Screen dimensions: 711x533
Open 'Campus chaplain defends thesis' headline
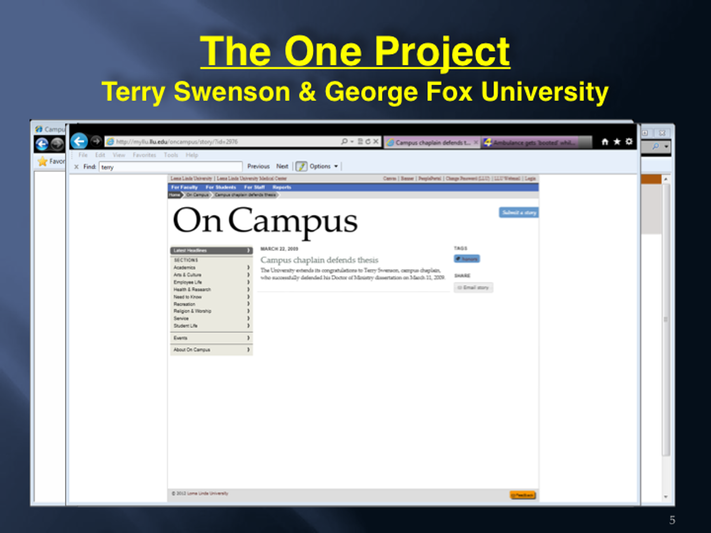(x=319, y=260)
